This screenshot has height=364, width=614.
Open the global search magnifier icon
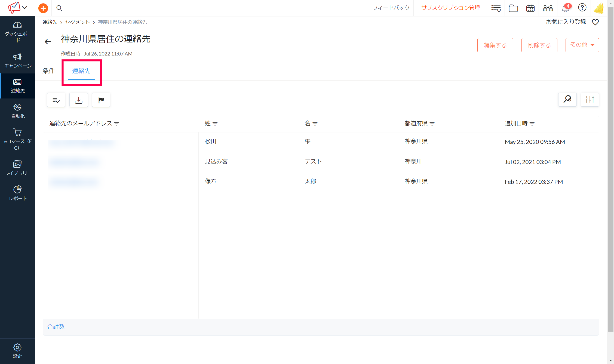(x=59, y=8)
